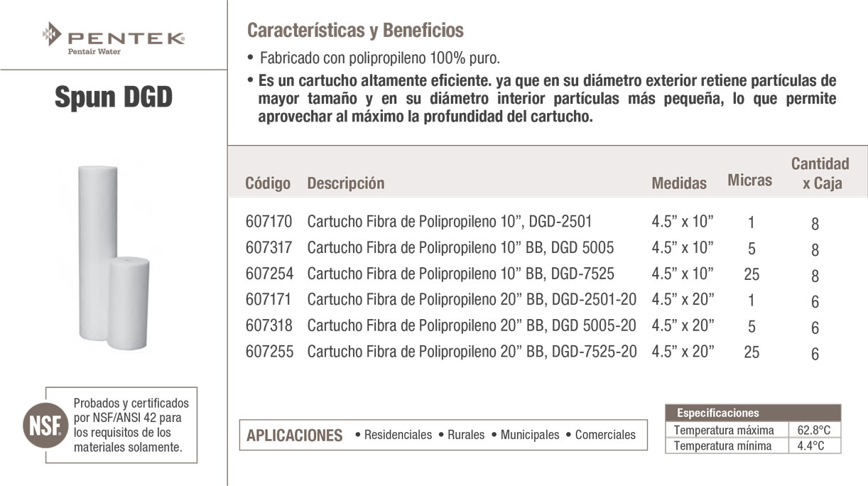
Task: Click the Cantidad x Caja column header
Action: pyautogui.click(x=820, y=173)
